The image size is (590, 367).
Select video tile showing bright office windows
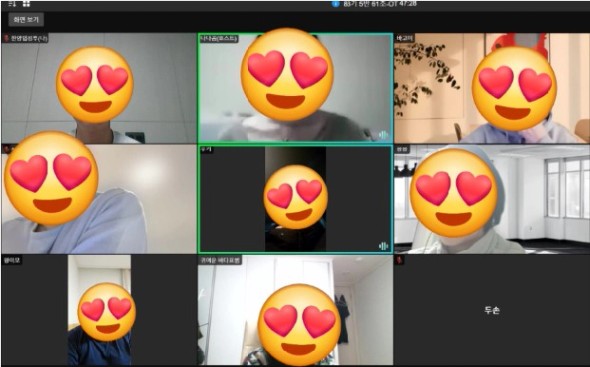(x=492, y=199)
